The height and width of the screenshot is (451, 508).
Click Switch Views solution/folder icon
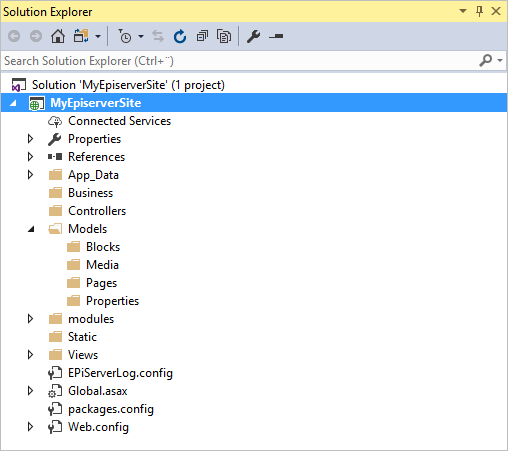81,36
